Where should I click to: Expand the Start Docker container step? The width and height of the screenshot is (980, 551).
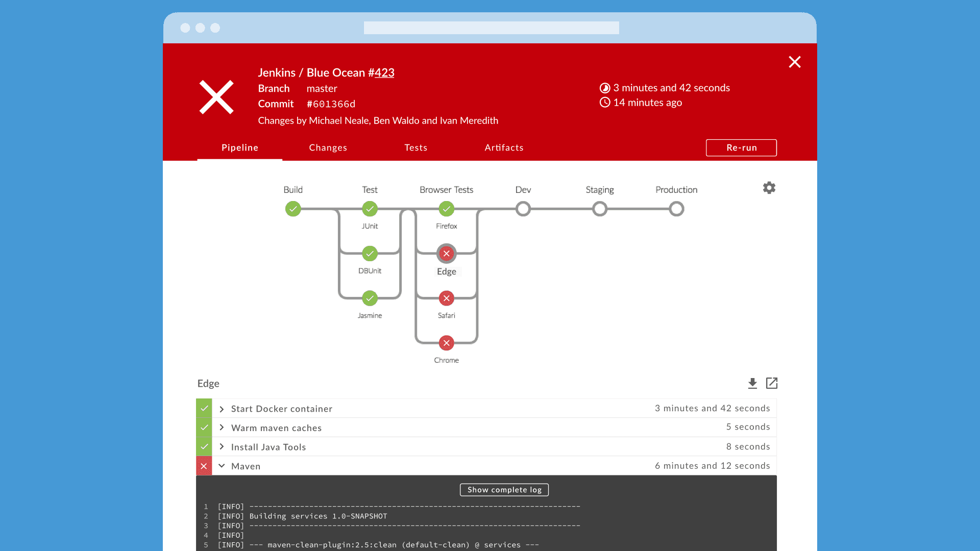222,409
